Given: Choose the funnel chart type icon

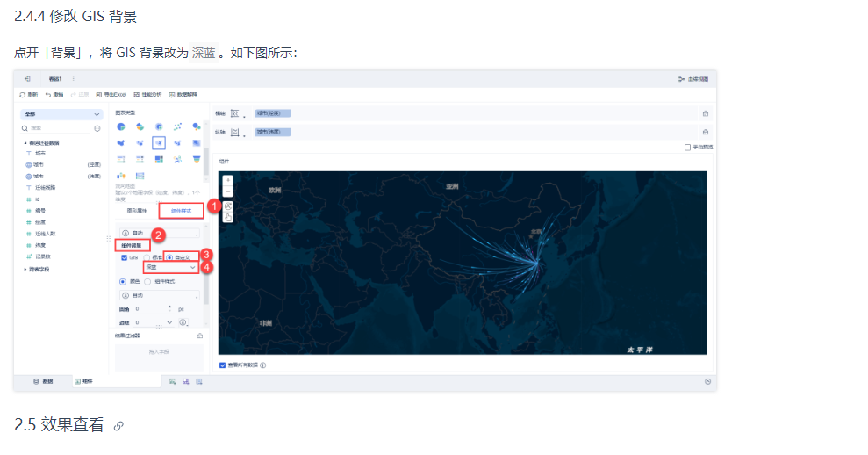Looking at the screenshot, I should pyautogui.click(x=196, y=160).
